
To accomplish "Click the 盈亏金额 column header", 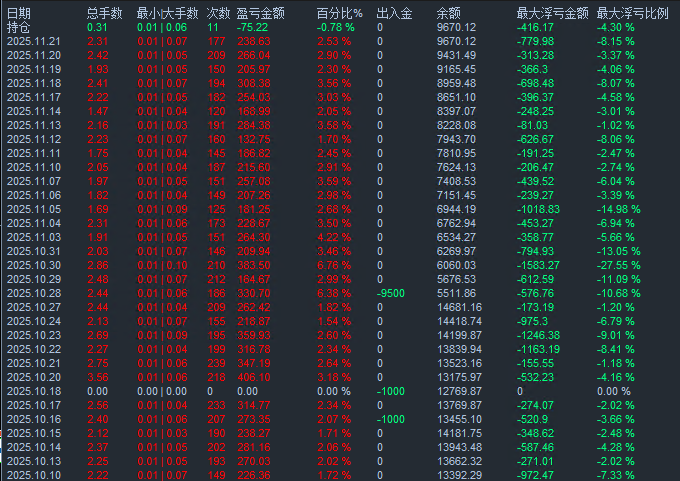I will pos(261,13).
